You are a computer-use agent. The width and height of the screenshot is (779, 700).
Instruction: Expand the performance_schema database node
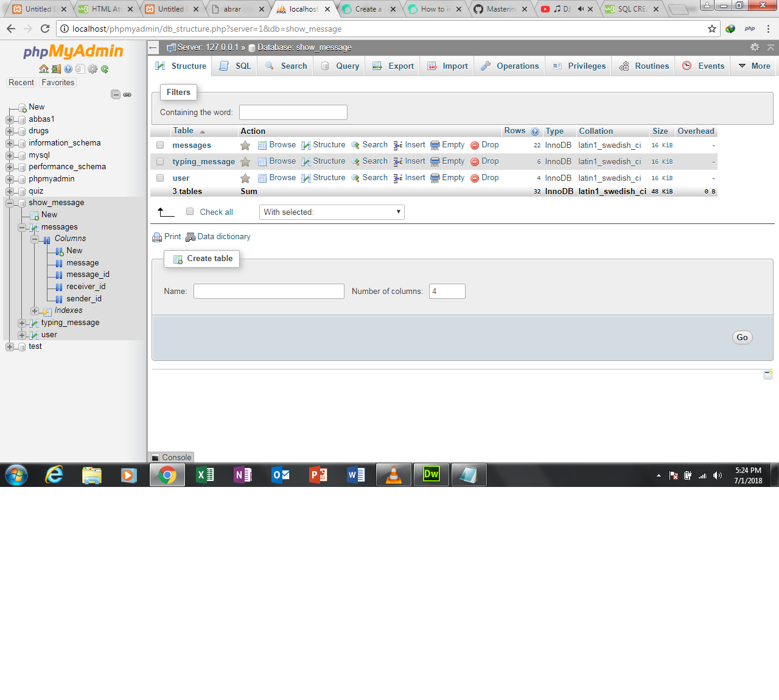click(x=10, y=167)
